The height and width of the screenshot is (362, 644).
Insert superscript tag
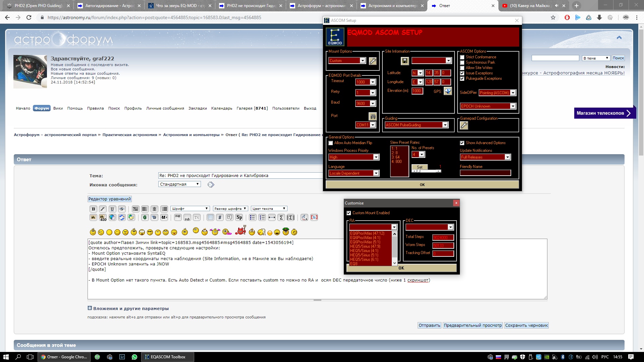[178, 217]
